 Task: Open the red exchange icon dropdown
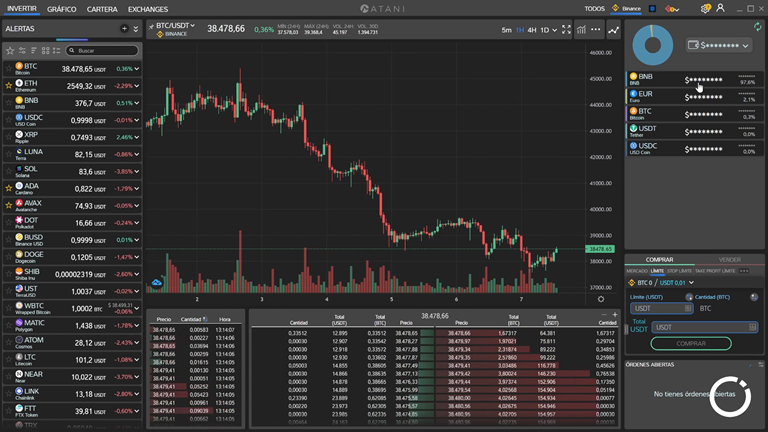(x=672, y=9)
